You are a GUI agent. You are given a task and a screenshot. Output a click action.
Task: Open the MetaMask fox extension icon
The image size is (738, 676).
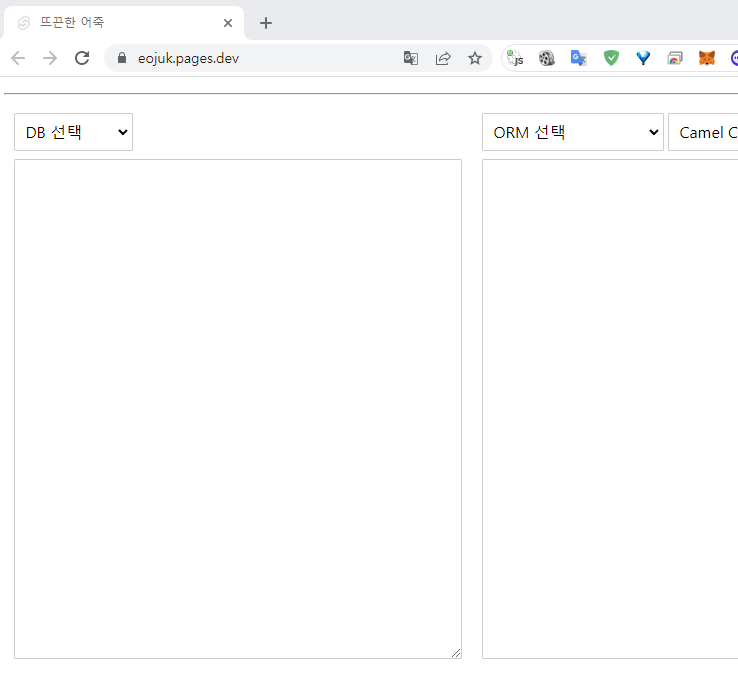point(707,58)
